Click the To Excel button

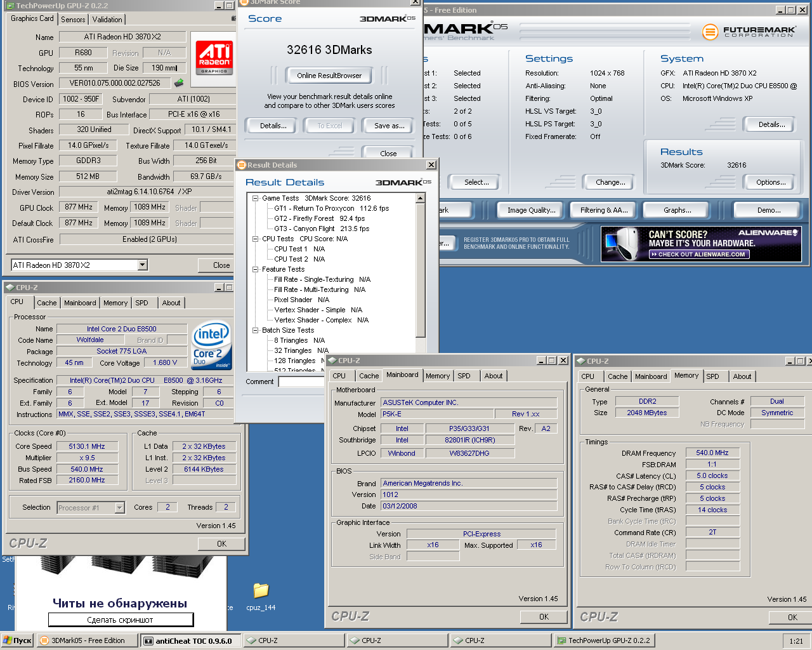coord(329,126)
